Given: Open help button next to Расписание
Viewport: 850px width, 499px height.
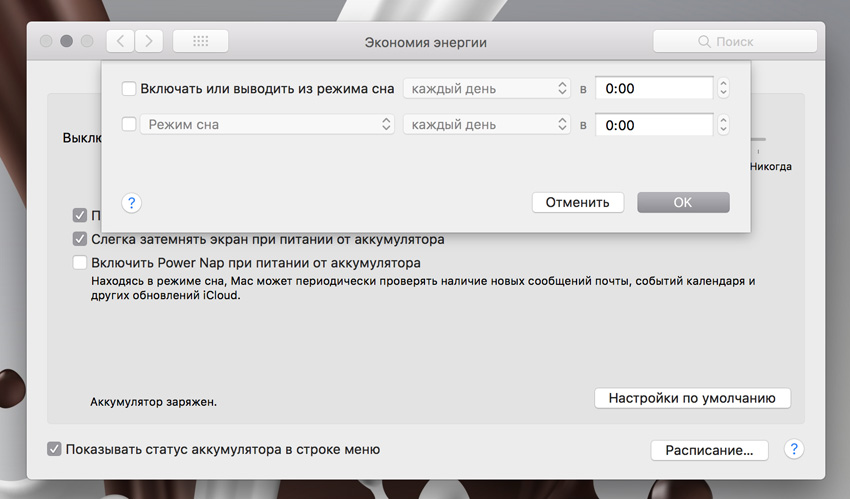Looking at the screenshot, I should click(x=794, y=449).
